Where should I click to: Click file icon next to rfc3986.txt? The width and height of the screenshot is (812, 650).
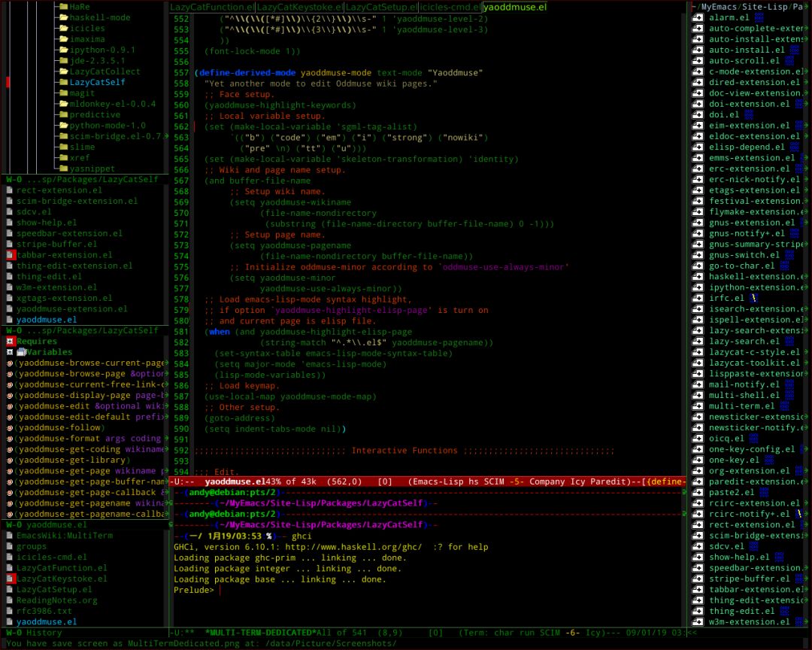point(11,612)
